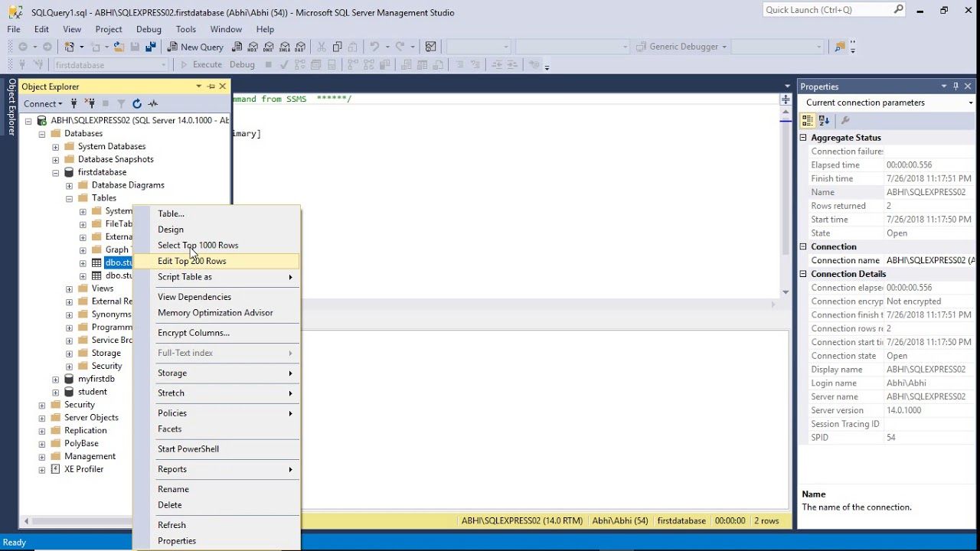This screenshot has width=980, height=551.
Task: Click Disconnect icon in Object Explorer
Action: tap(90, 103)
